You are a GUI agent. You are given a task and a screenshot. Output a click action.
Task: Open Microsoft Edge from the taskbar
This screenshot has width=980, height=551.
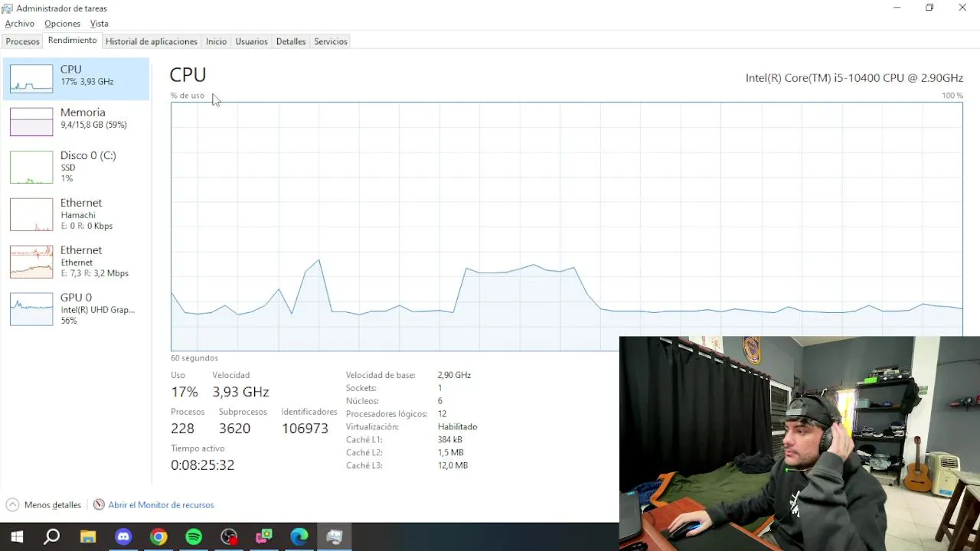pyautogui.click(x=299, y=537)
